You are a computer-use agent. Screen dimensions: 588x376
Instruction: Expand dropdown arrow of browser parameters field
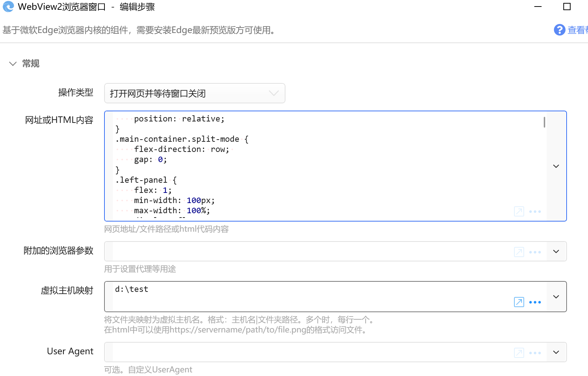coord(556,251)
